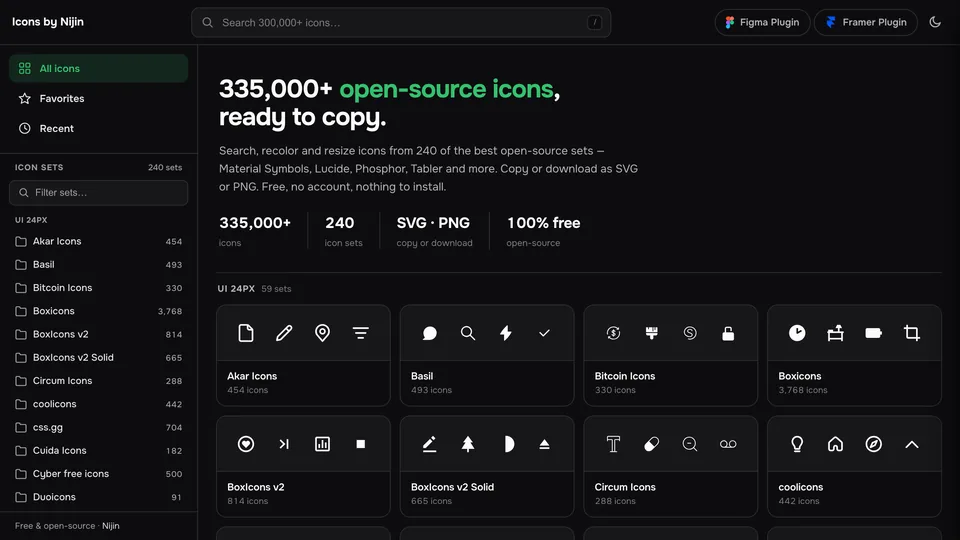The height and width of the screenshot is (540, 960).
Task: Open the Figma Plugin link
Action: tap(762, 22)
